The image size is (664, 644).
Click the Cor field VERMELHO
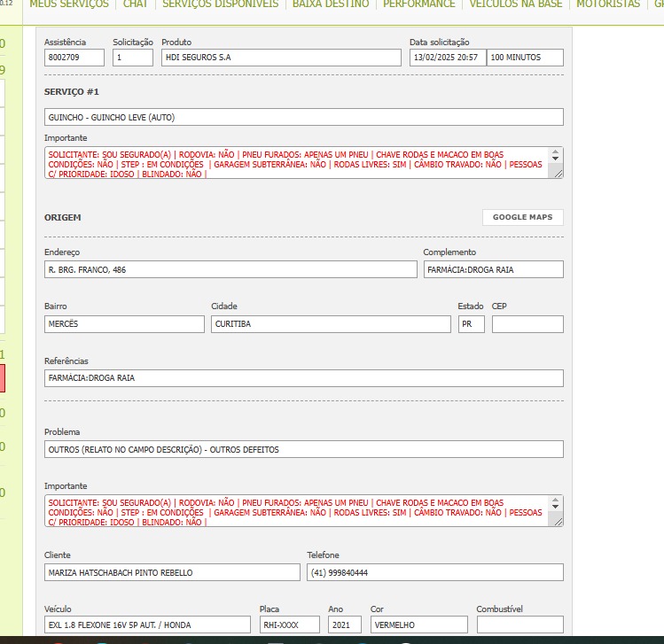coord(419,625)
